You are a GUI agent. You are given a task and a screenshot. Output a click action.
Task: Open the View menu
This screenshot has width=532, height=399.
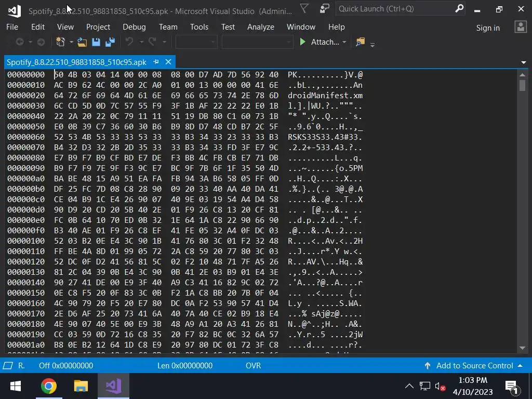click(65, 27)
